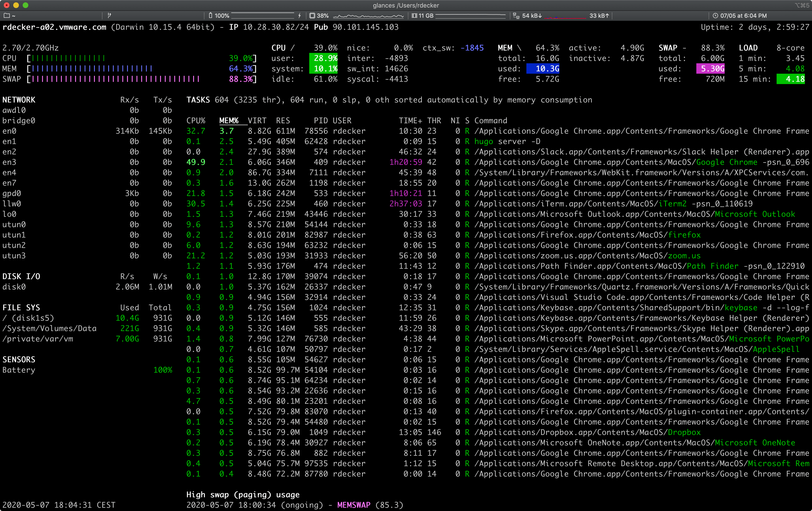Click the Microsoft Outlook process row
This screenshot has height=511, width=812.
coord(498,214)
